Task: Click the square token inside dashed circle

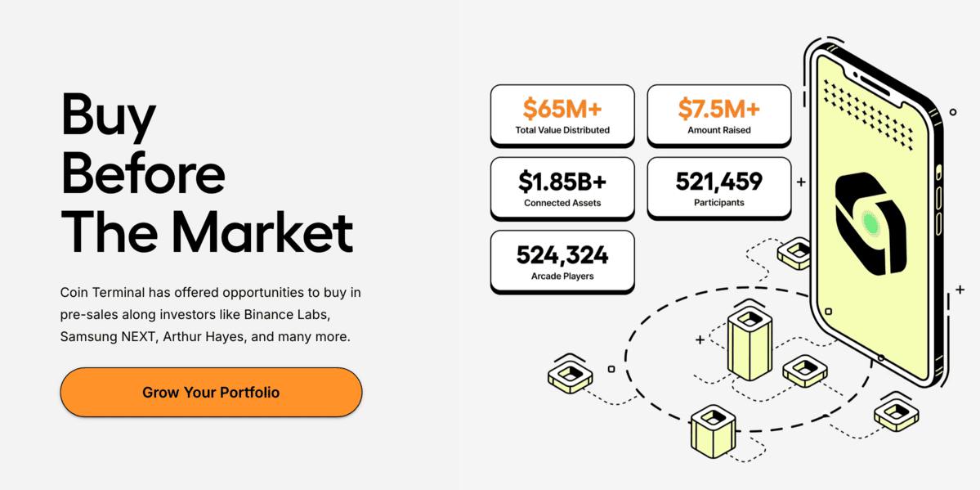Action: point(805,371)
